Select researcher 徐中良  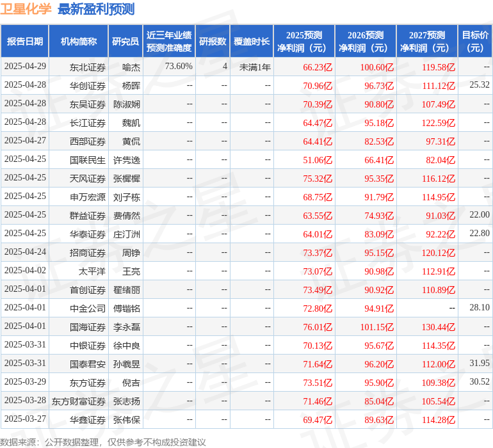(127, 346)
